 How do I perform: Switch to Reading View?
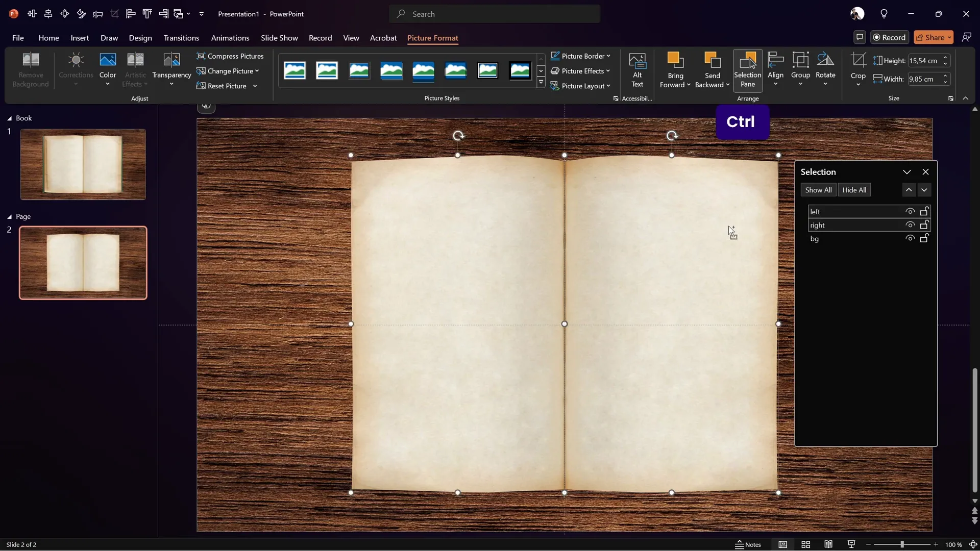click(x=828, y=544)
